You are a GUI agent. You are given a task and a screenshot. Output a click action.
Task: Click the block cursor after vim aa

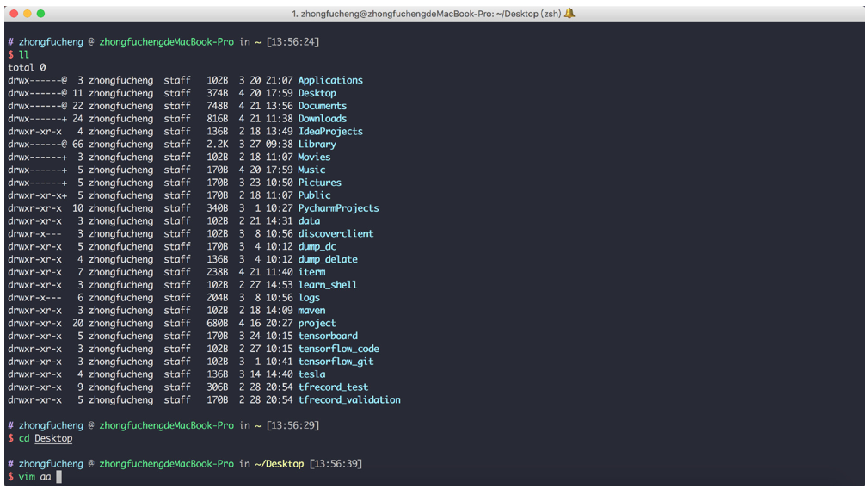pos(59,477)
